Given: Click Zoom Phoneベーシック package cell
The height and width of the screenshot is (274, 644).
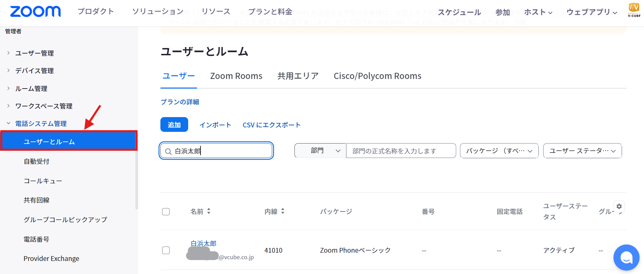Looking at the screenshot, I should [x=355, y=250].
